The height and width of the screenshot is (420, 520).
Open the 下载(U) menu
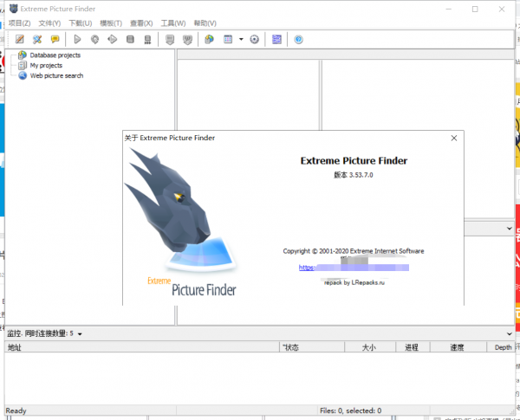coord(81,23)
